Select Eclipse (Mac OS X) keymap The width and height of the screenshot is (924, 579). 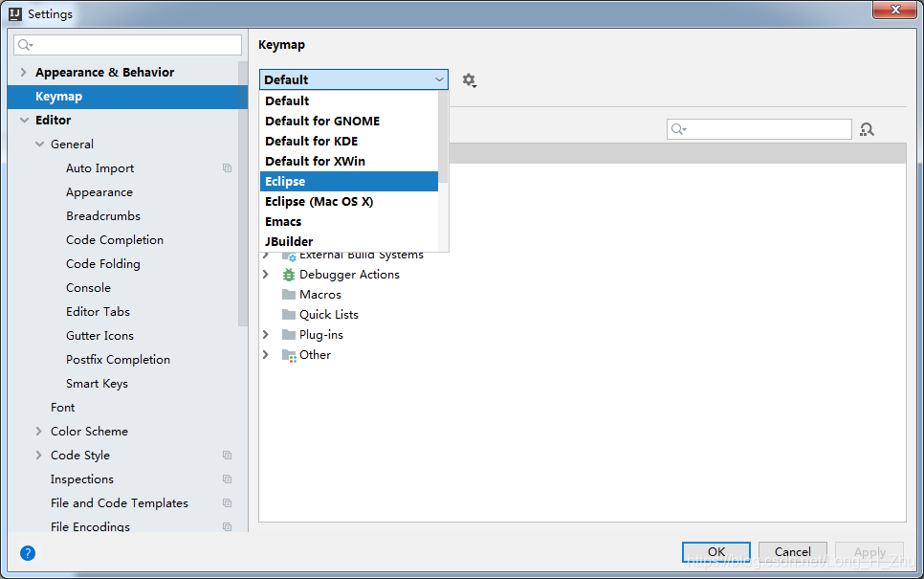[x=349, y=201]
